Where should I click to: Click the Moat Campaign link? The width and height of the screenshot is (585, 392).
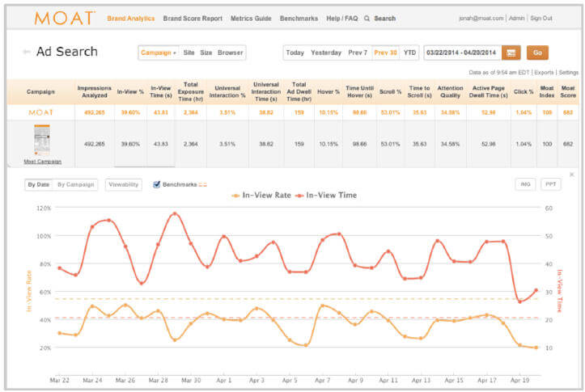coord(43,162)
